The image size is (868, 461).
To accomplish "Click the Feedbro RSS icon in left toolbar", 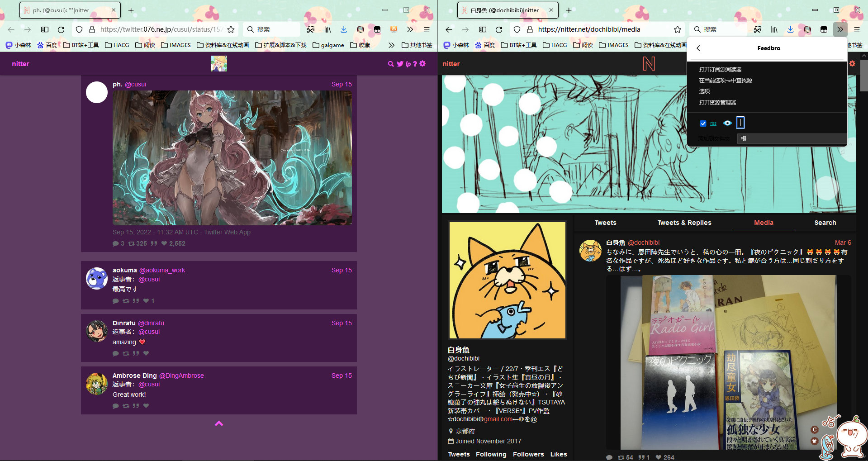I will click(394, 29).
